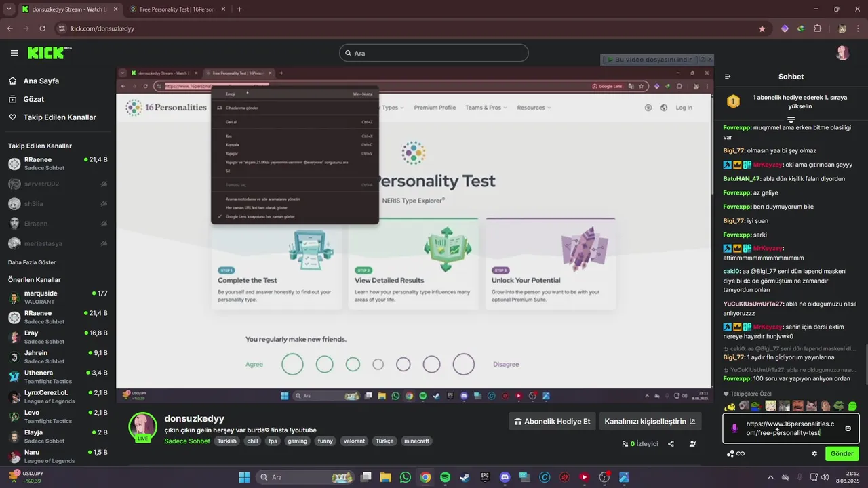
Task: Click the chat panel scrollbar
Action: [x=865, y=366]
